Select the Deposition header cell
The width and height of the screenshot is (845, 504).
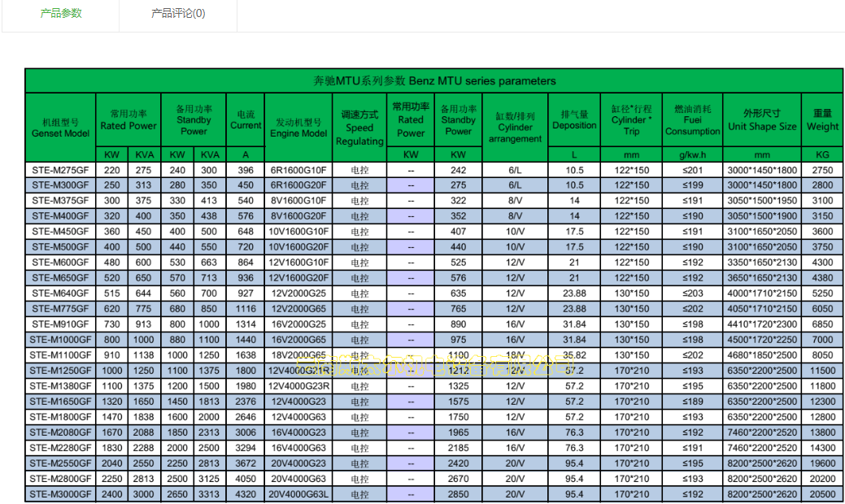click(x=574, y=119)
